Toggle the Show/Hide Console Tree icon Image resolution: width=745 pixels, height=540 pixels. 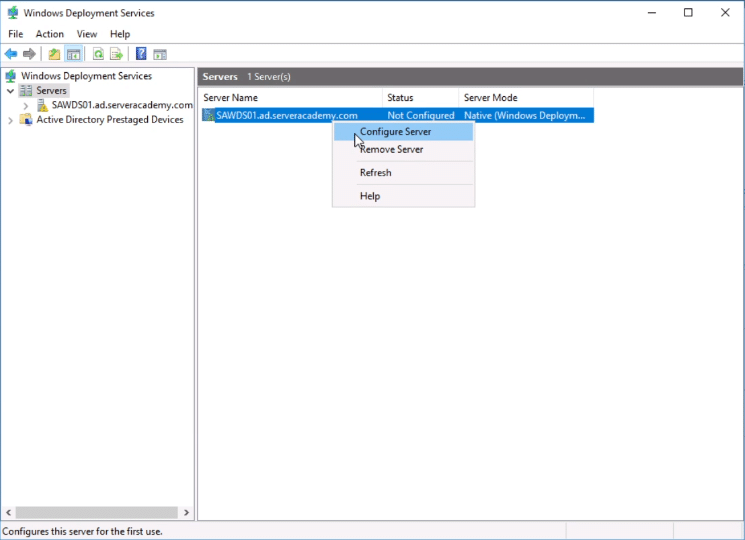tap(73, 54)
